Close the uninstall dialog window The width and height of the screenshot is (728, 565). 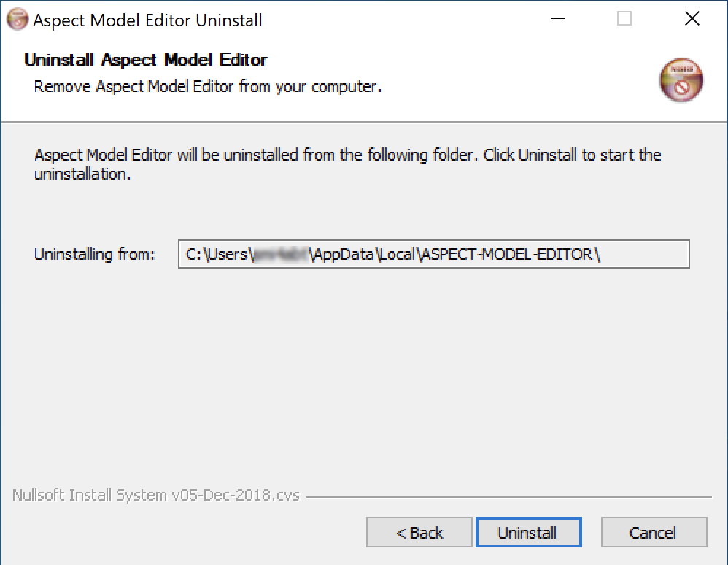(692, 20)
